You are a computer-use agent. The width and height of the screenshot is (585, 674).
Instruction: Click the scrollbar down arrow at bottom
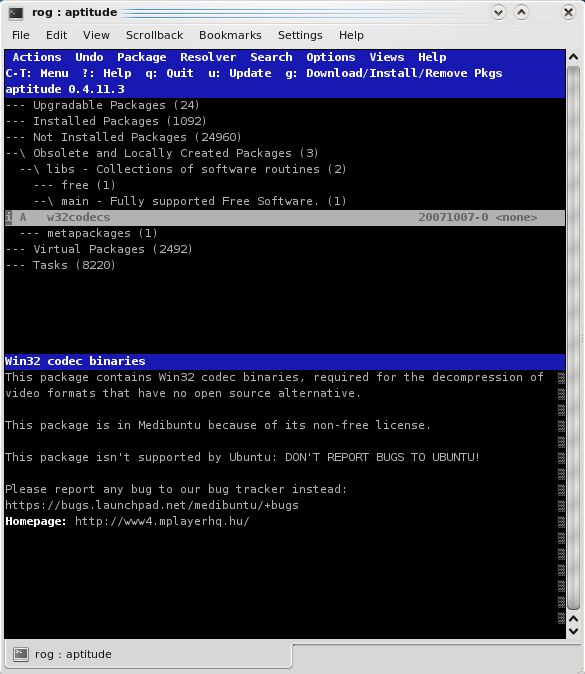[573, 631]
